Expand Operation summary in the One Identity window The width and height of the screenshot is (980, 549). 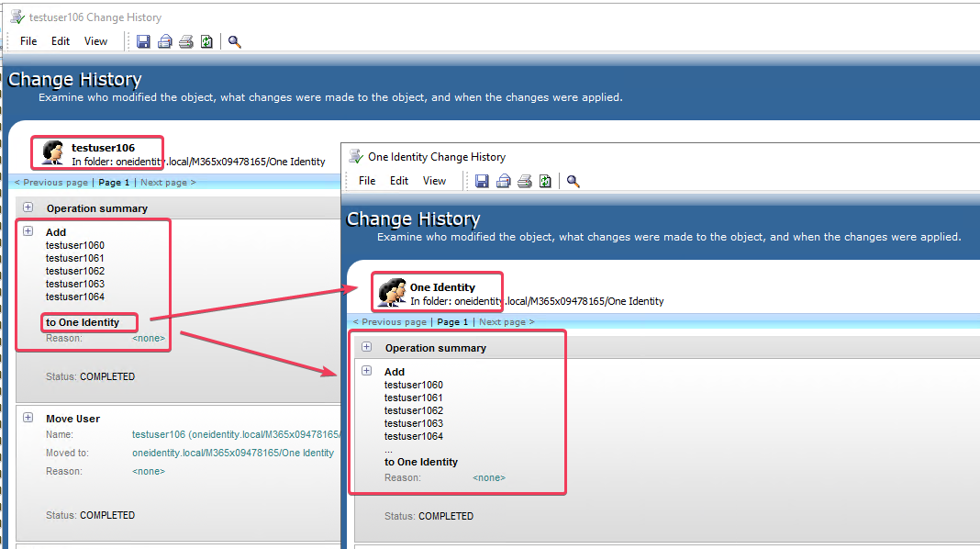click(367, 346)
